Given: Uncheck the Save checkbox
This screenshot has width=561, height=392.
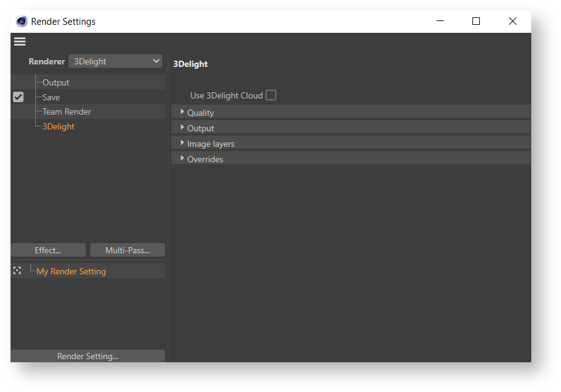Looking at the screenshot, I should [19, 97].
